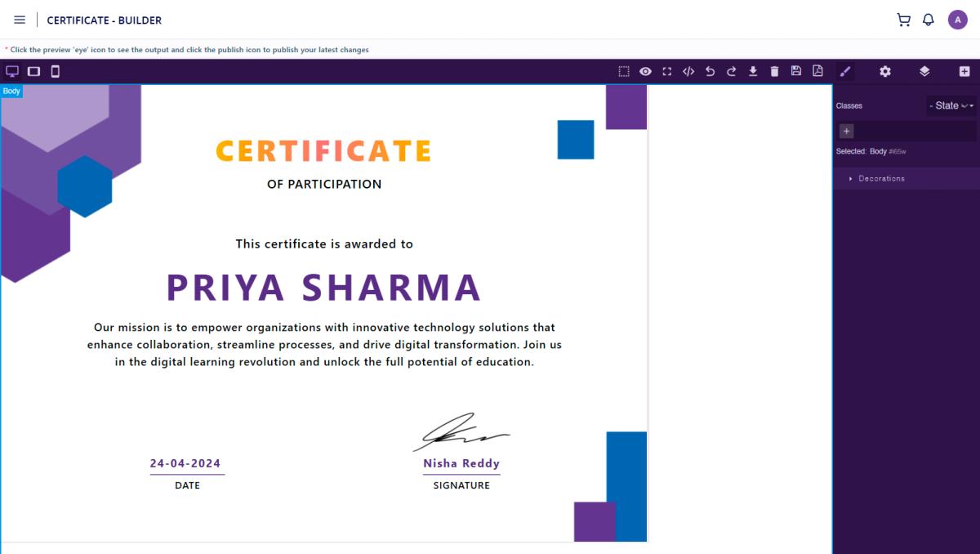Toggle the preview eye icon
980x554 pixels.
pyautogui.click(x=645, y=71)
